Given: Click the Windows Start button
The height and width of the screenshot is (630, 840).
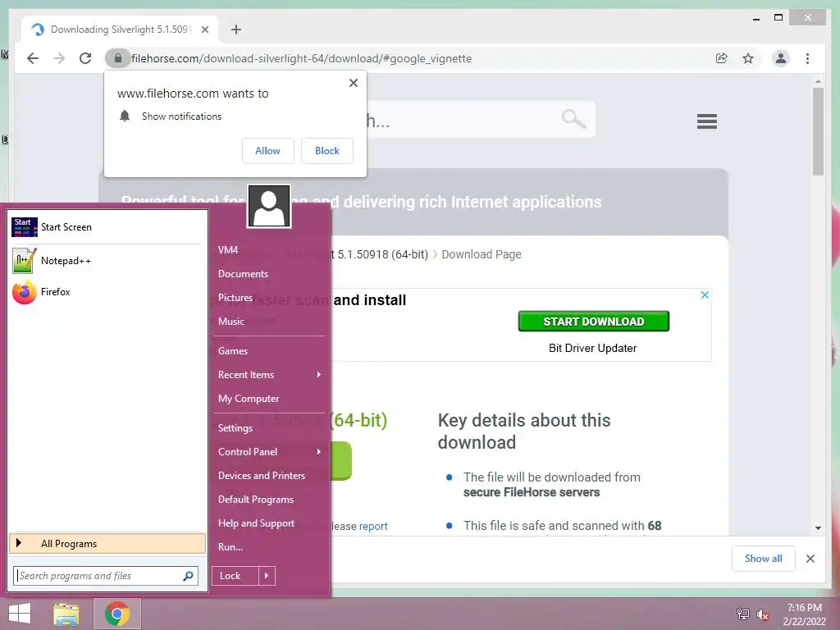Looking at the screenshot, I should click(20, 614).
